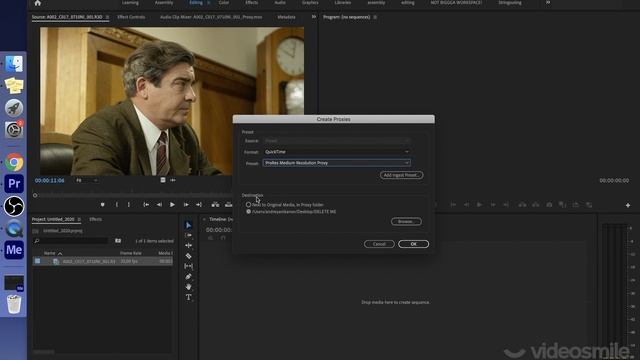The image size is (640, 360).
Task: Click Export Frame camera in Program monitor
Action: pos(549,204)
